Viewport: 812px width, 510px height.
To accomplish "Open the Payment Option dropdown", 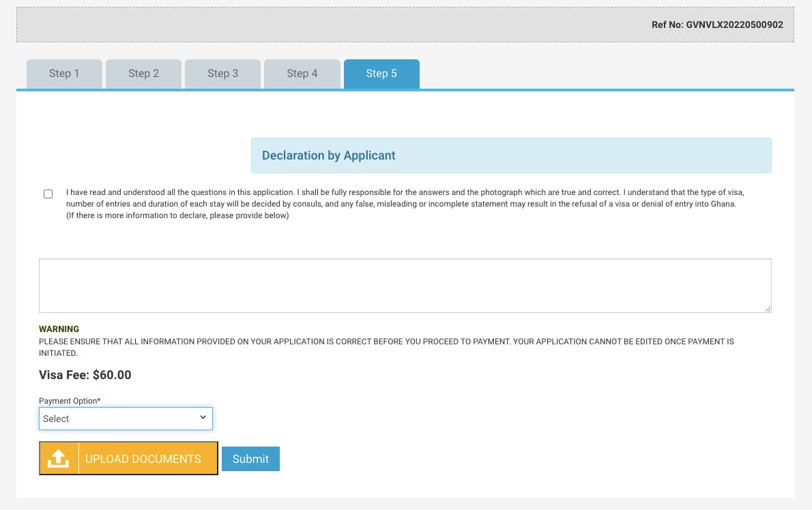I will point(126,419).
